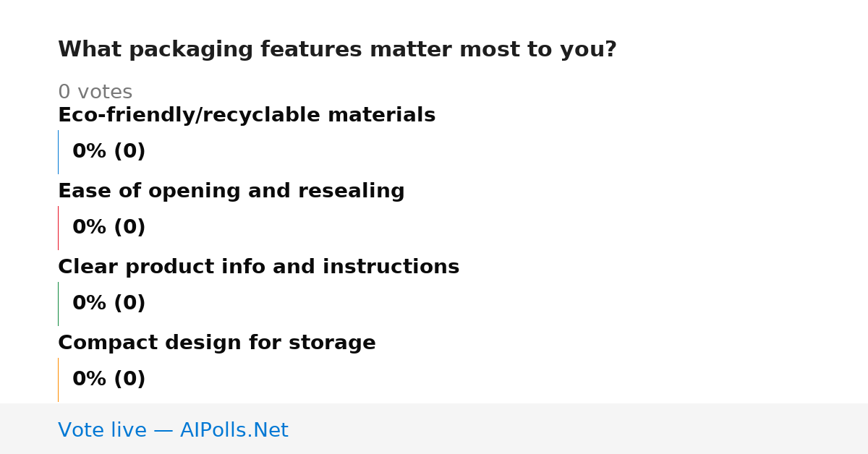
Task: Select the Eco-friendly/recyclable materials option
Action: (x=247, y=116)
